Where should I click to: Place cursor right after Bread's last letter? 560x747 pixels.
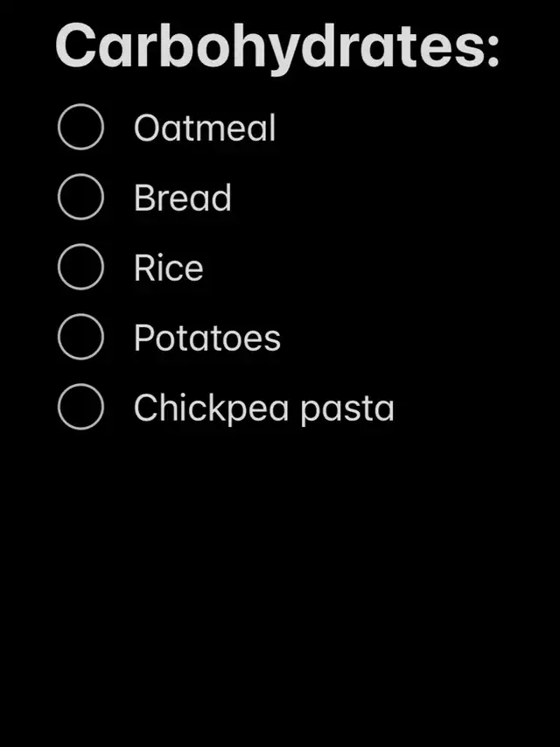234,199
